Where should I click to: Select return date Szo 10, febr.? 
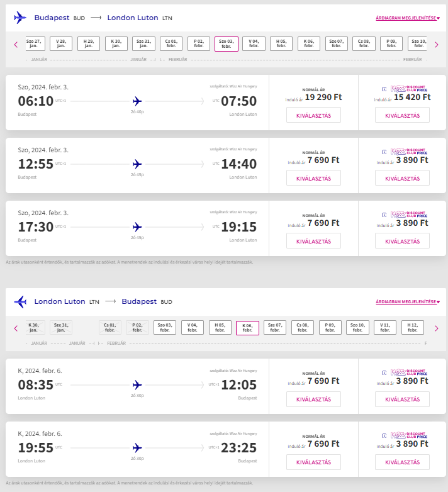point(357,328)
